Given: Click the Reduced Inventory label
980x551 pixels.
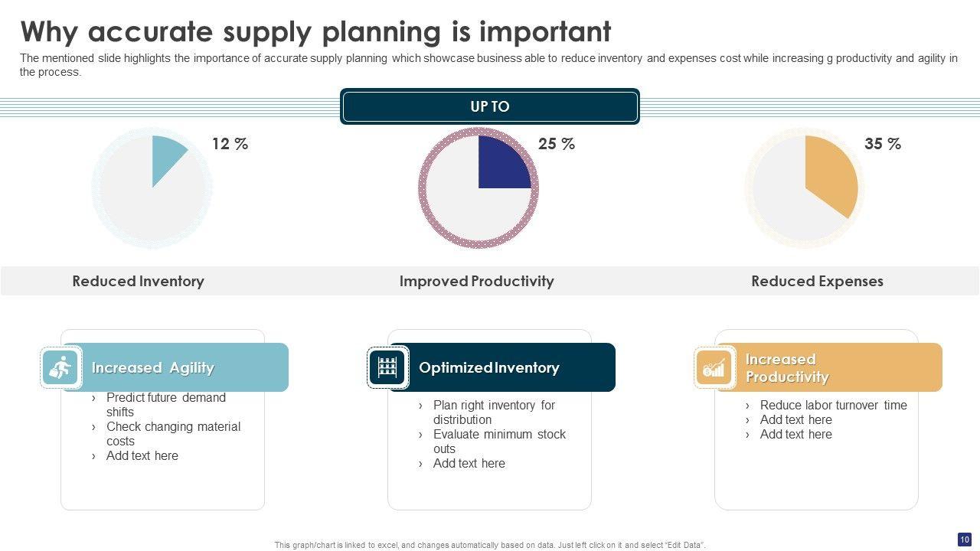Looking at the screenshot, I should coord(138,281).
